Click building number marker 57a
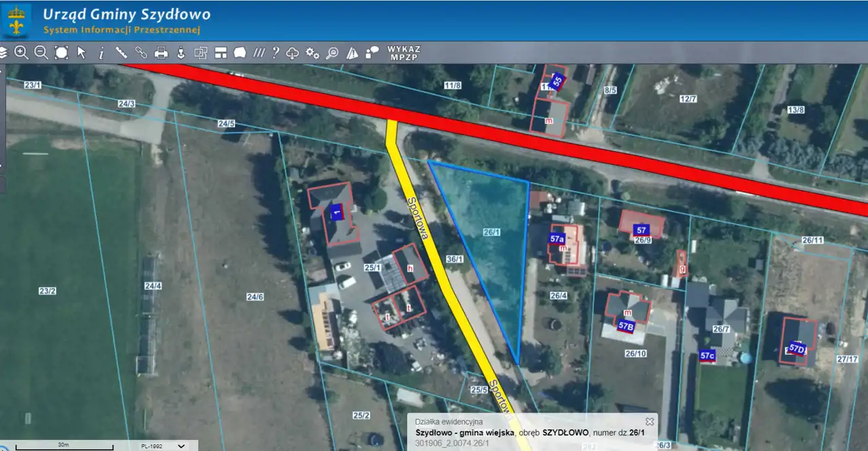This screenshot has width=868, height=451. tap(557, 239)
